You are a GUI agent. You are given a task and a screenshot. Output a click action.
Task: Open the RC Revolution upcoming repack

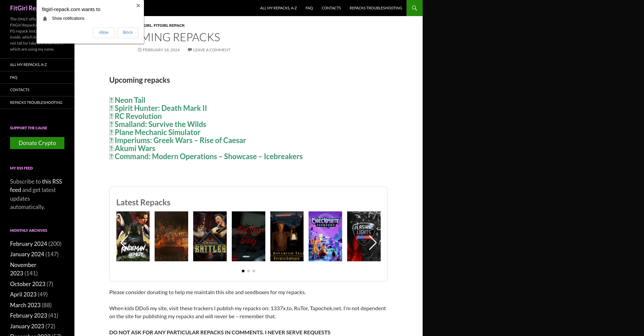pyautogui.click(x=138, y=116)
